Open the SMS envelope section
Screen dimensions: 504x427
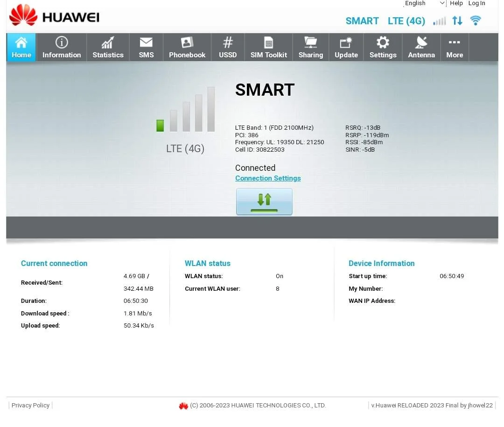coord(146,47)
